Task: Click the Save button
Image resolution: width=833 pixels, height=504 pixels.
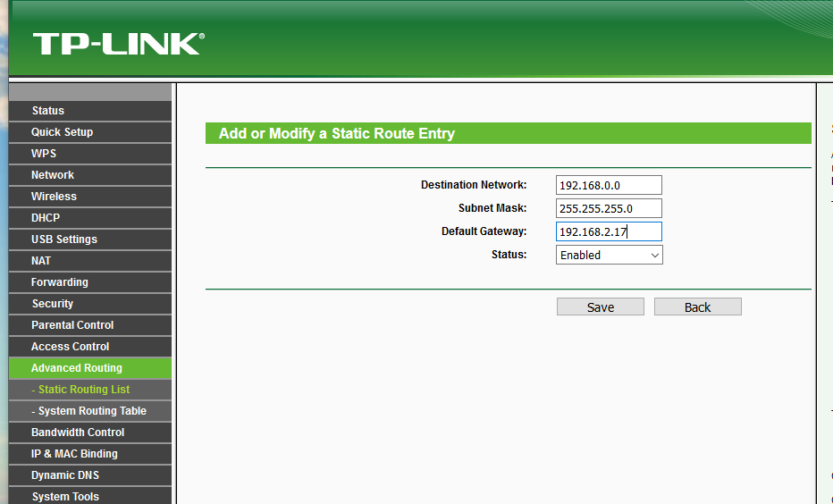Action: pos(601,307)
